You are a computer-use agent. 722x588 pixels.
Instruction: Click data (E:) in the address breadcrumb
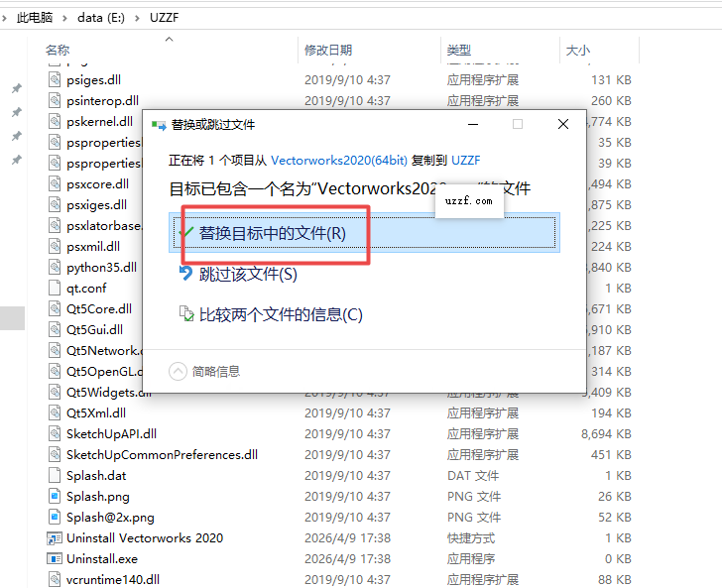tap(101, 17)
